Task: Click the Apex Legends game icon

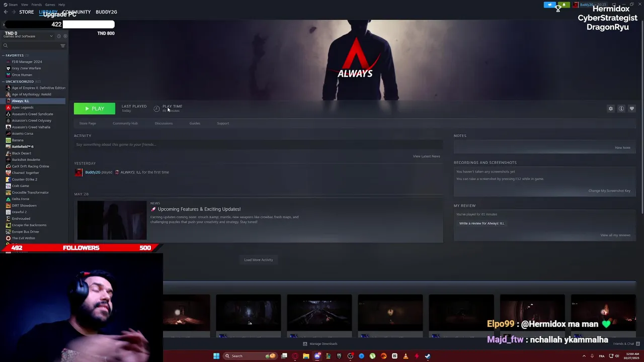Action: pyautogui.click(x=8, y=108)
